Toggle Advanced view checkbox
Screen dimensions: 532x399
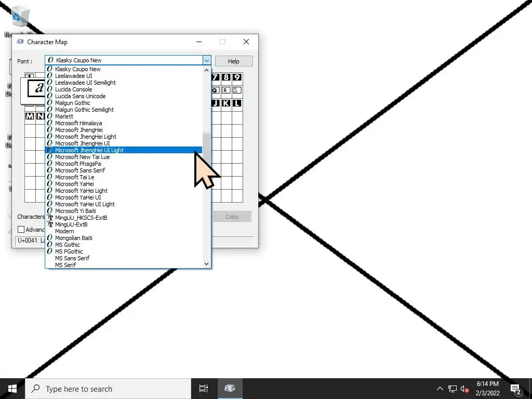tap(21, 230)
